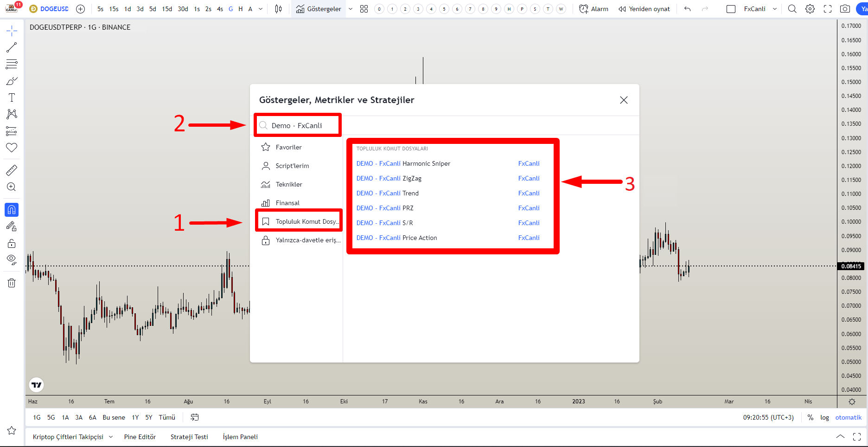
Task: Add DEMO - FxCanli Harmonic Sniper indicator
Action: click(x=403, y=163)
